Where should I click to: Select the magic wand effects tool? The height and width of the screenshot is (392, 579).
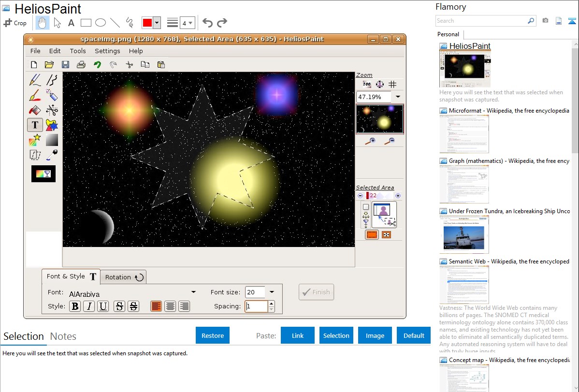[x=35, y=140]
